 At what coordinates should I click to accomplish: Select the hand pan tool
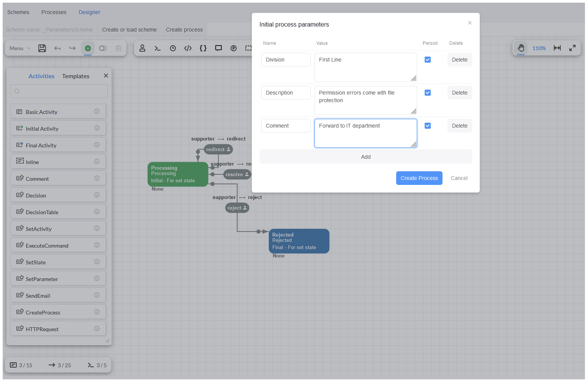(521, 48)
